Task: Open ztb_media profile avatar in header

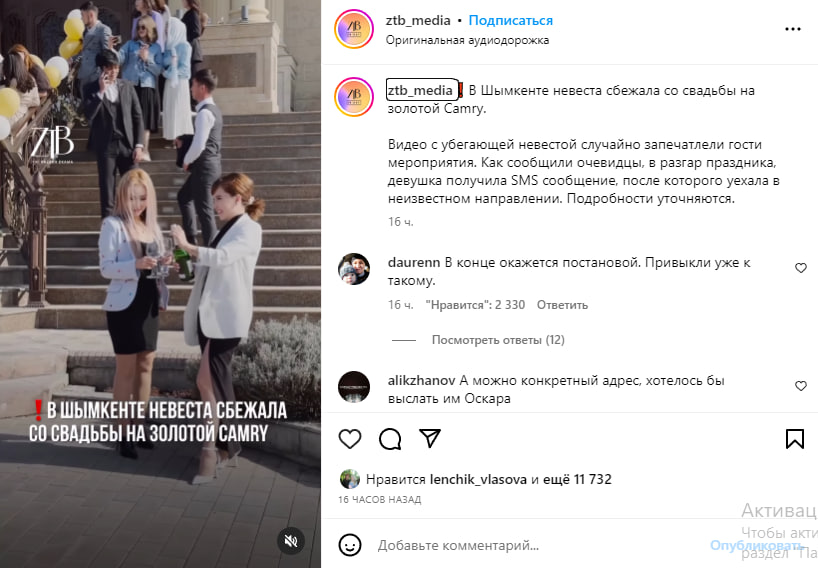Action: 354,29
